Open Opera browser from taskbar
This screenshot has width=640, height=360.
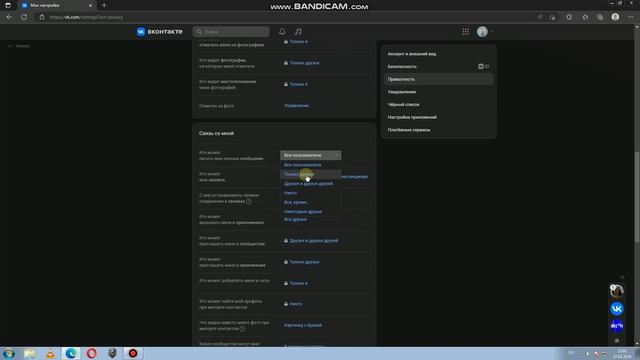coord(91,353)
